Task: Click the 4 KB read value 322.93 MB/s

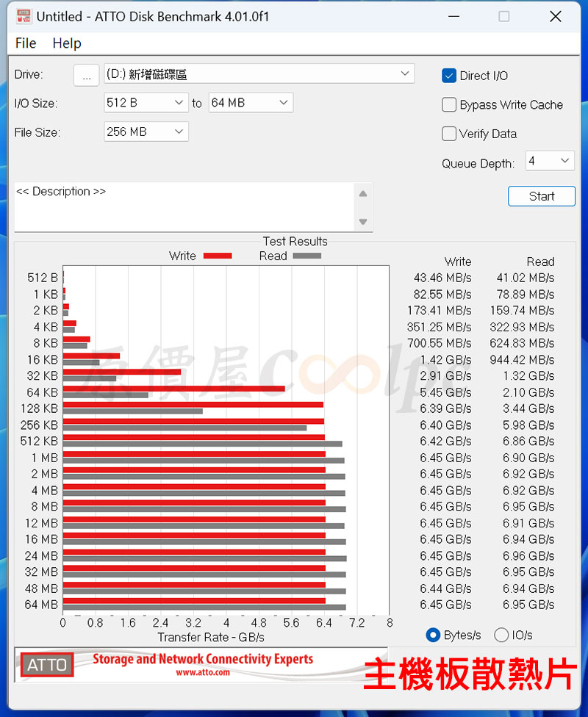Action: [x=522, y=328]
